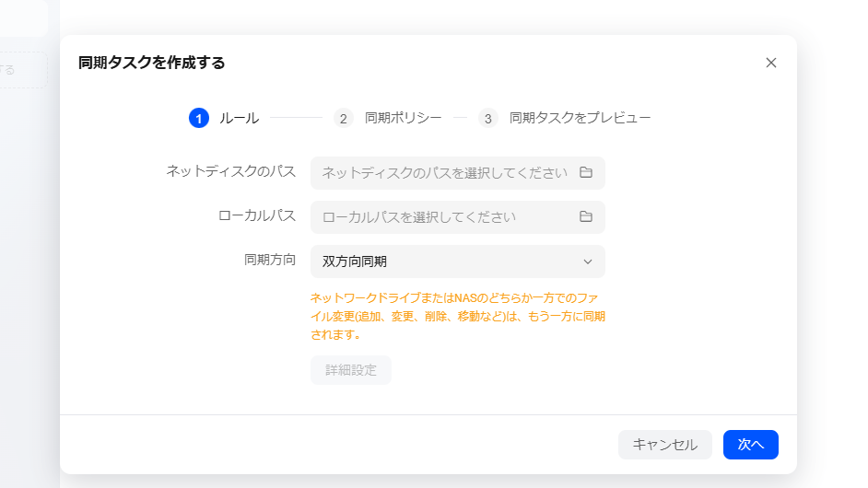Screen dimensions: 868x488
Task: Click the ネットディスクのパス label
Action: point(231,171)
